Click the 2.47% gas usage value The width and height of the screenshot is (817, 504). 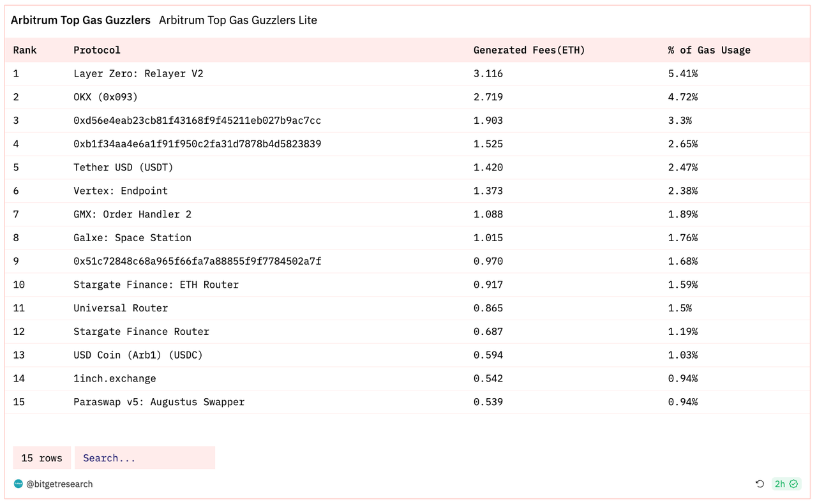tap(683, 167)
